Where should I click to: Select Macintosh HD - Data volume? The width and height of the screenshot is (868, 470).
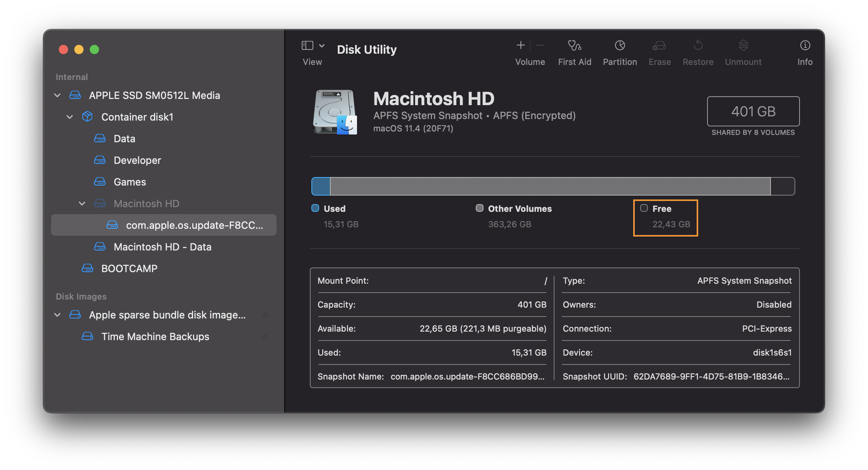click(x=162, y=247)
